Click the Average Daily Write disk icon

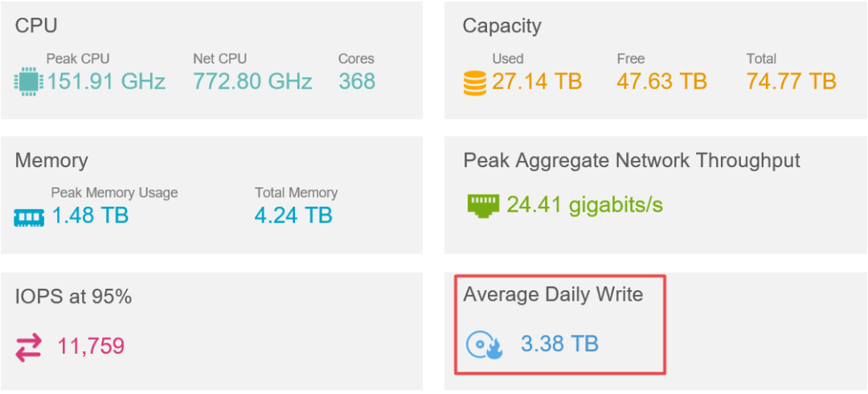484,345
